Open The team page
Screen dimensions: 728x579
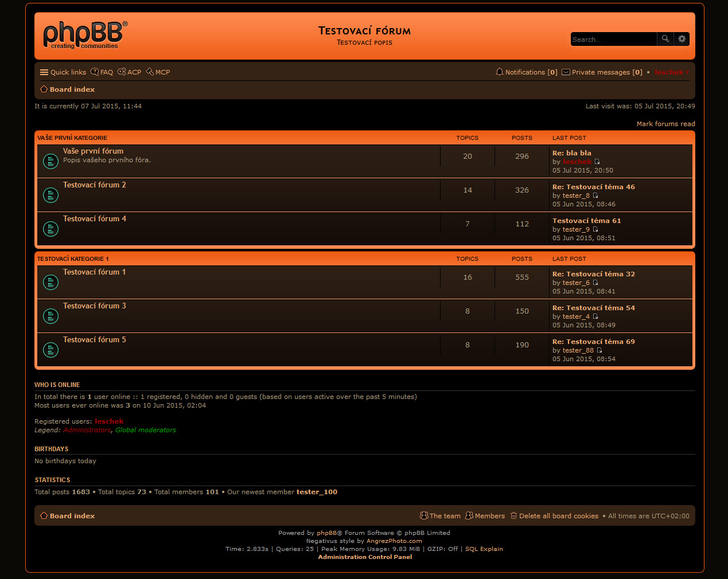440,516
